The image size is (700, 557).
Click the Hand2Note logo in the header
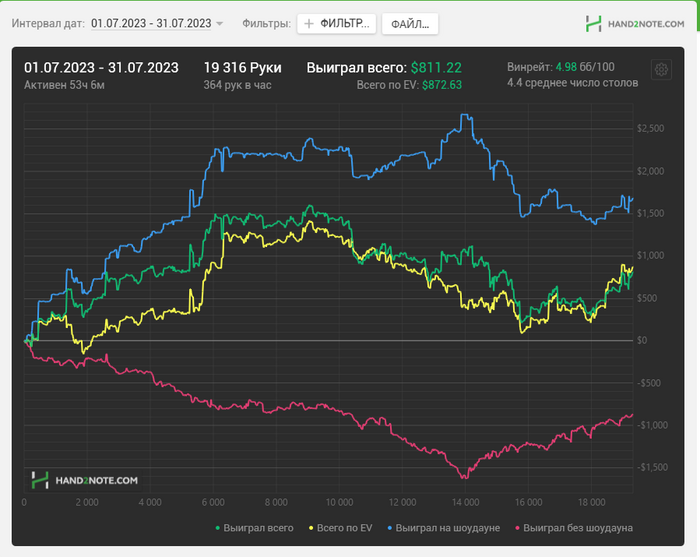(x=635, y=24)
